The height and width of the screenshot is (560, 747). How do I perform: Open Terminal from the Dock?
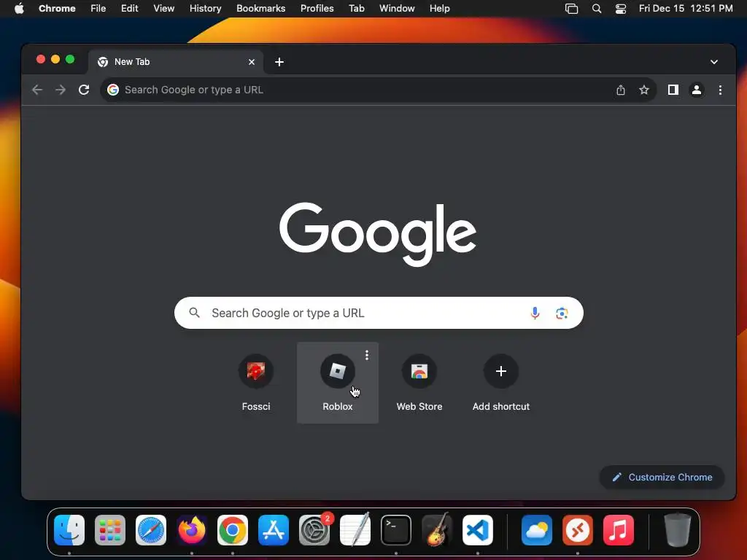[396, 530]
